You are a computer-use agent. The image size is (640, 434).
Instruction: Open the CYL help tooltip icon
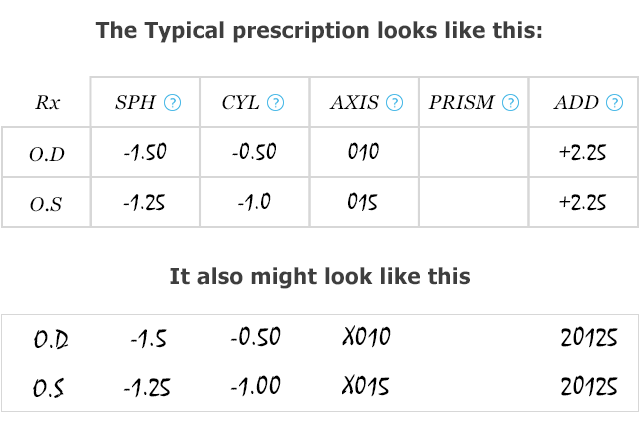276,102
